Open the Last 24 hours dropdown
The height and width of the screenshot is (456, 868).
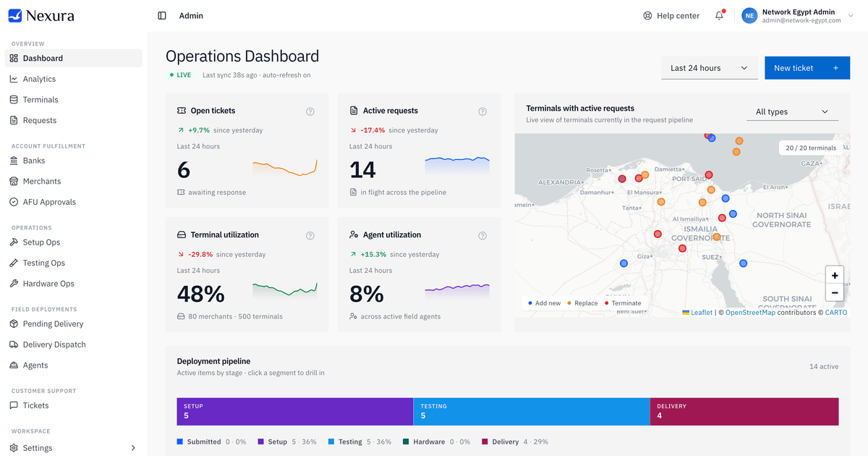(710, 68)
